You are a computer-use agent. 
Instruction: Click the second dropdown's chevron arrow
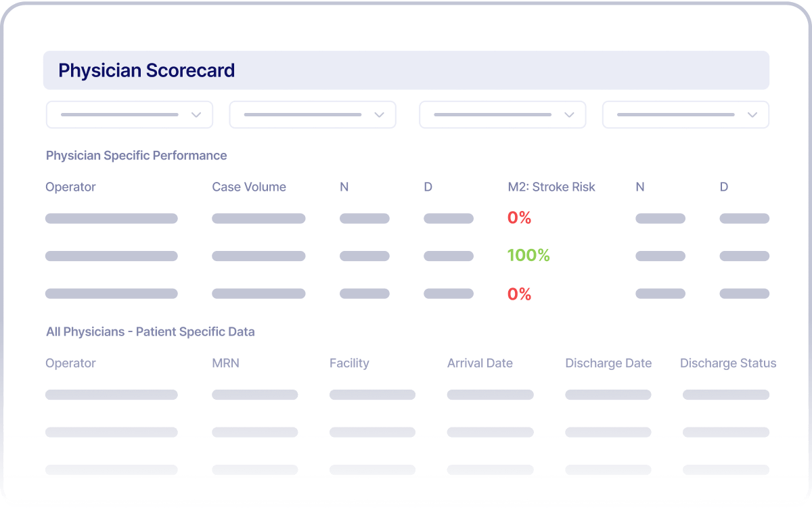click(x=379, y=114)
